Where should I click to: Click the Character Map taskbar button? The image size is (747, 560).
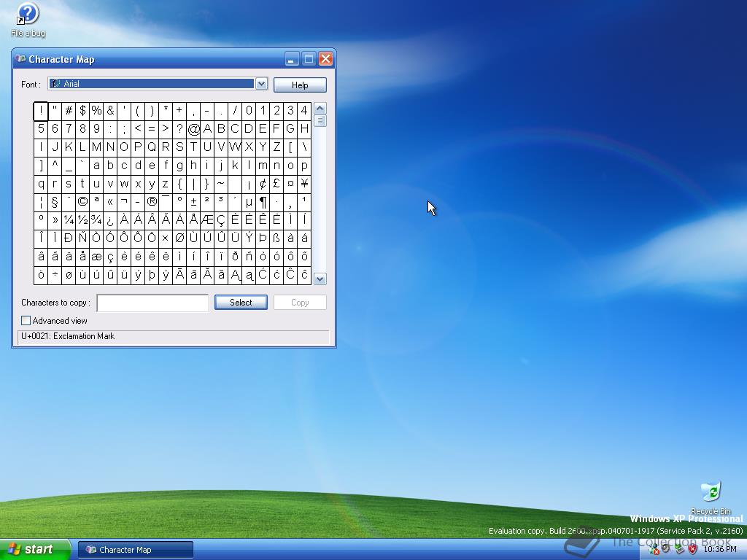pos(135,550)
